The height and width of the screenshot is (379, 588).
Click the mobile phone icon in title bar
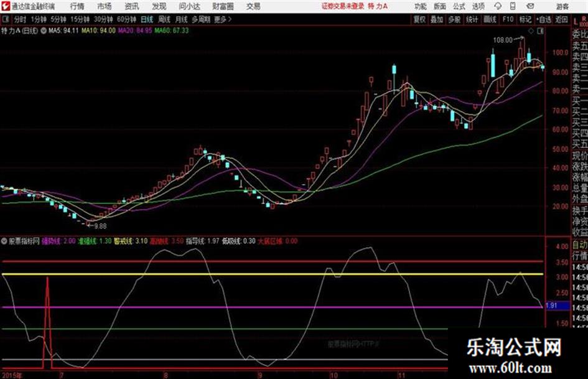[513, 6]
